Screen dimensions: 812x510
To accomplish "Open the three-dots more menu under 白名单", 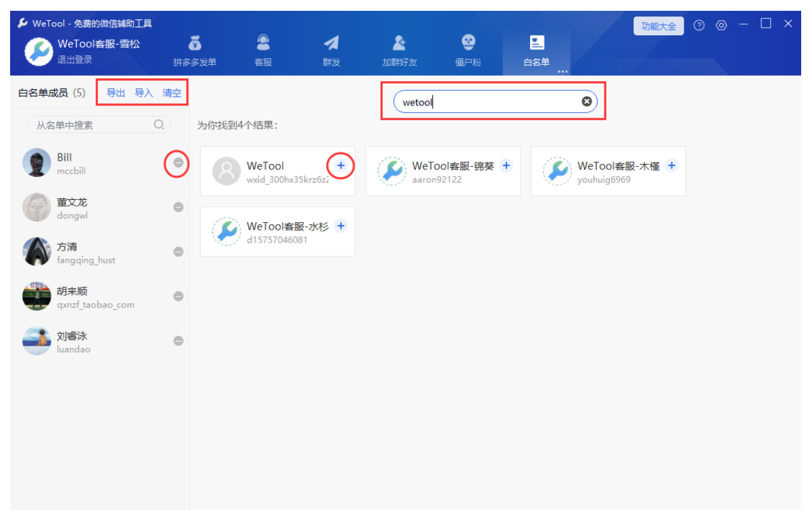I will pos(563,70).
